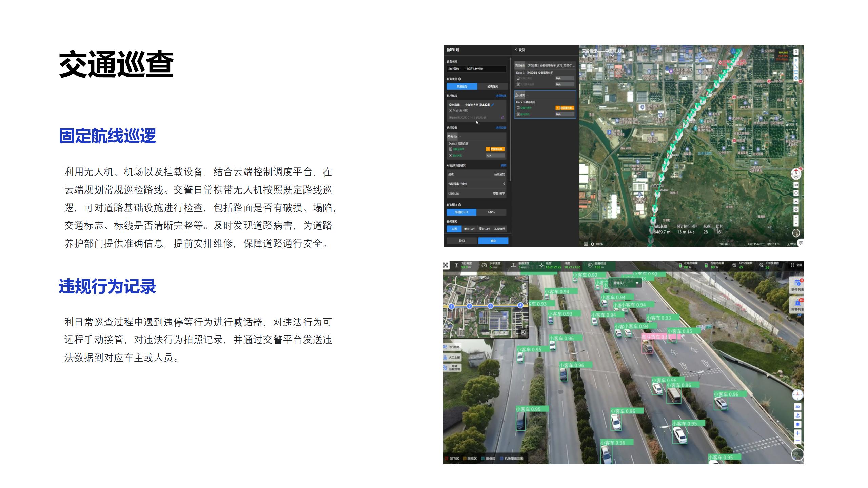Choose the 高精度 RTK precision option
This screenshot has height=488, width=868.
pyautogui.click(x=461, y=212)
